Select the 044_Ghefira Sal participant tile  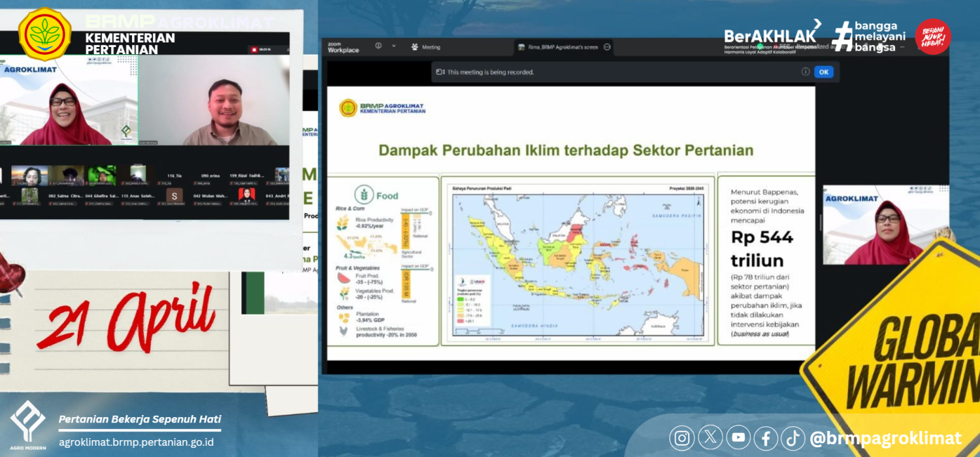(x=101, y=195)
